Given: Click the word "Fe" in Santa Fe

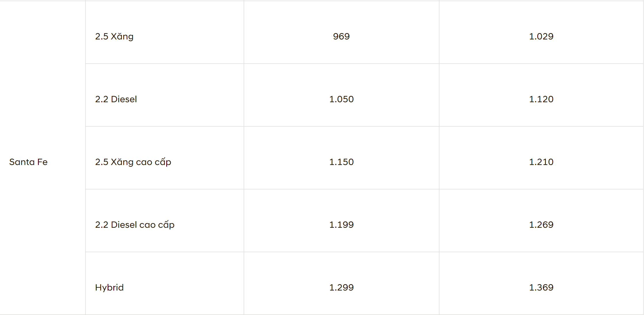Looking at the screenshot, I should pos(42,162).
